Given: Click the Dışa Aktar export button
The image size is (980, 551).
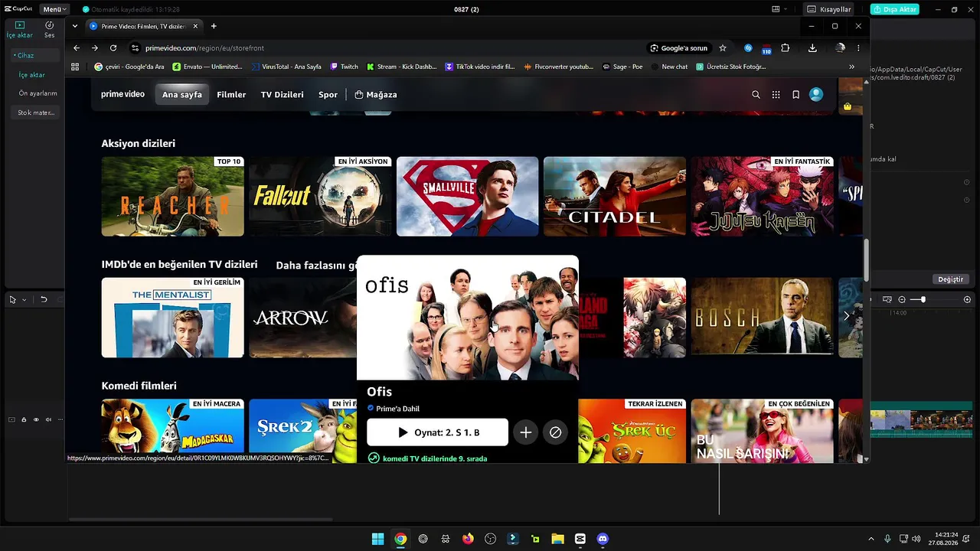Looking at the screenshot, I should [x=895, y=9].
